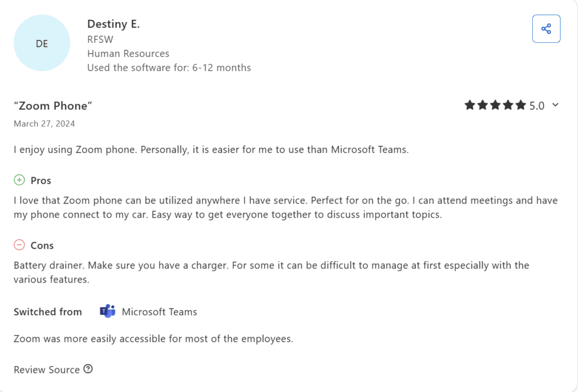Click the share review icon button
This screenshot has height=392, width=578.
(x=546, y=29)
